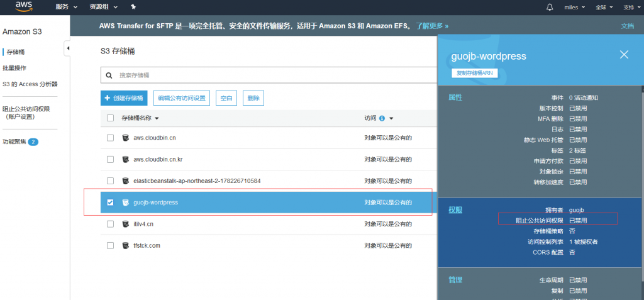The height and width of the screenshot is (300, 644).
Task: Open the notifications bell
Action: coord(550,7)
